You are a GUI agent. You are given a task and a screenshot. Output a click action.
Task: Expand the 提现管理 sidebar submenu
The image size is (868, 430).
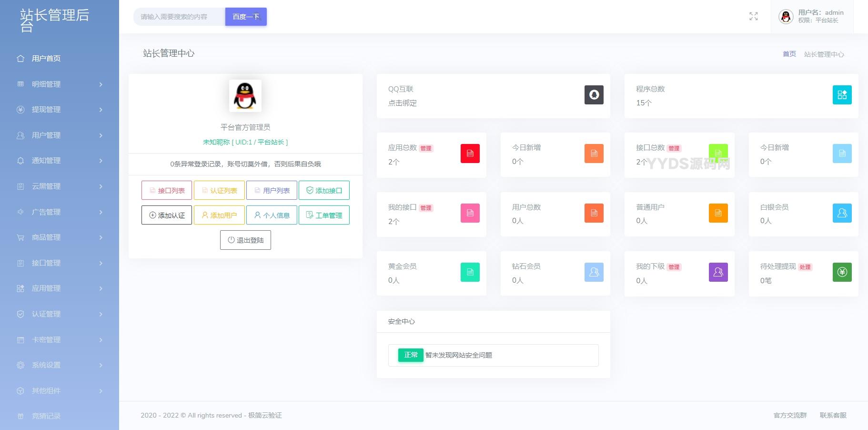click(60, 110)
